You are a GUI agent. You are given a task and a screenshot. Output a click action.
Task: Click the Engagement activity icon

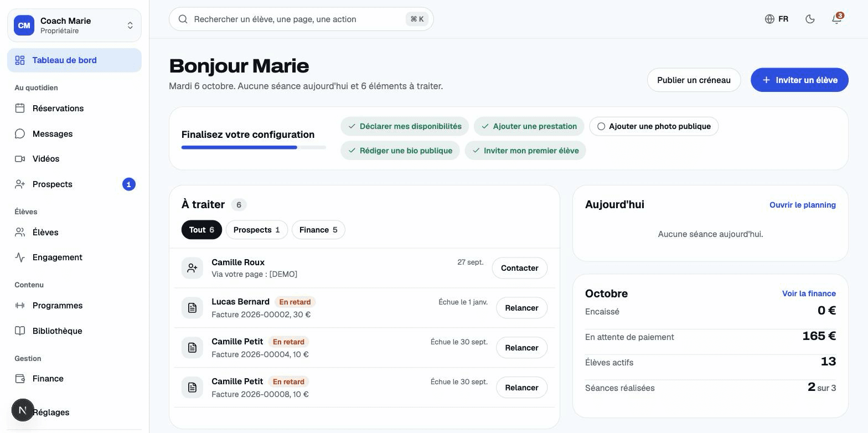coord(20,257)
